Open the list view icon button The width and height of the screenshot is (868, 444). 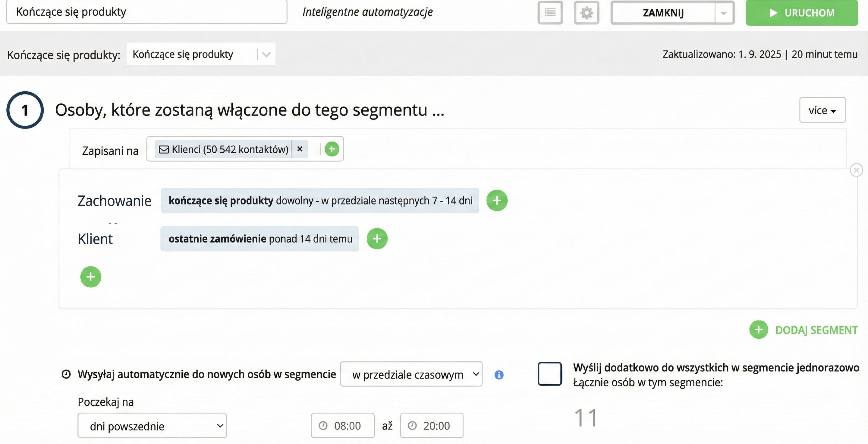coord(550,13)
